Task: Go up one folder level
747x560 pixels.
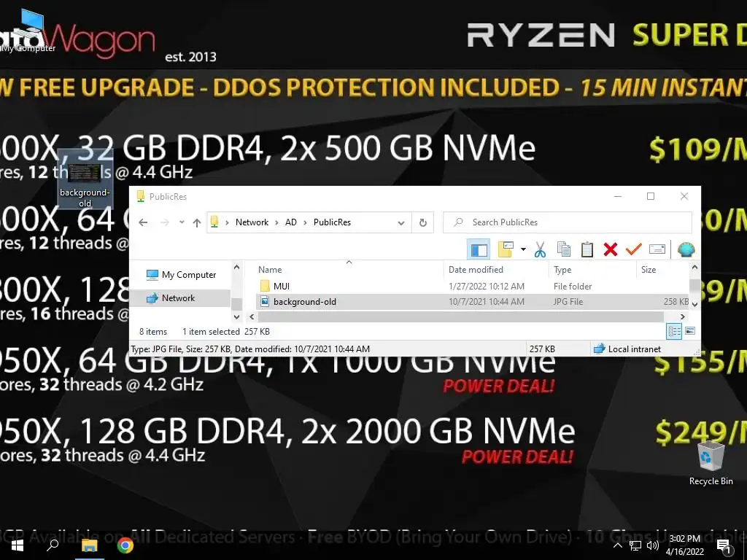Action: coord(197,222)
